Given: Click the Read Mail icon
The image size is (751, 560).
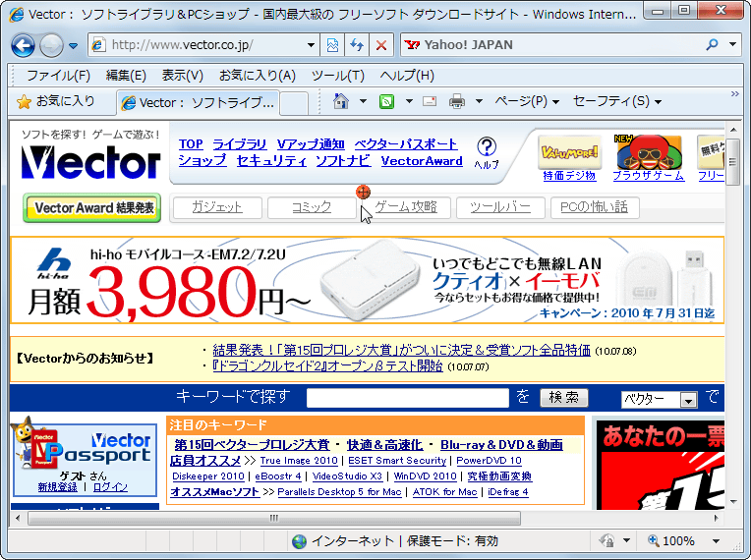Looking at the screenshot, I should pos(430,101).
